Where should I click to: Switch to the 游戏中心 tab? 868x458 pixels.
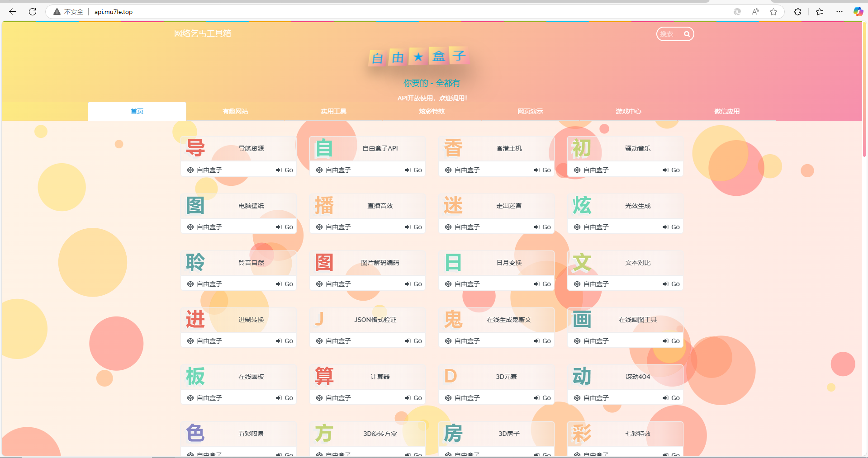click(628, 111)
